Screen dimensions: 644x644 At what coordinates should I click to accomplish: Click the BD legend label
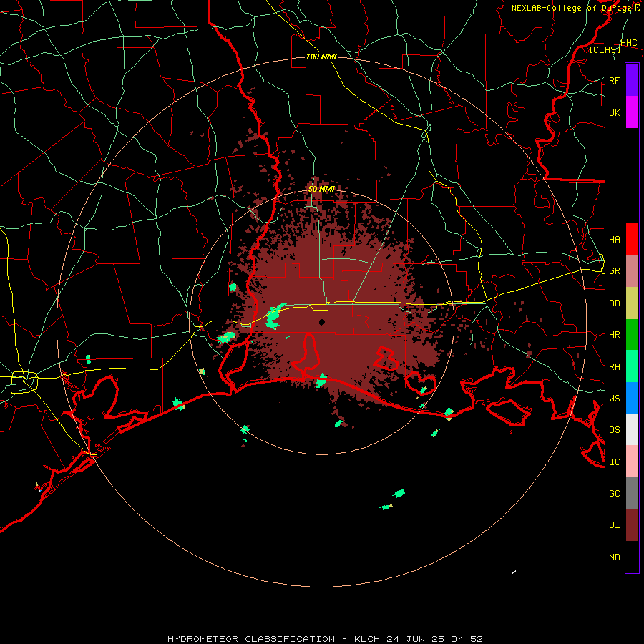pyautogui.click(x=615, y=303)
